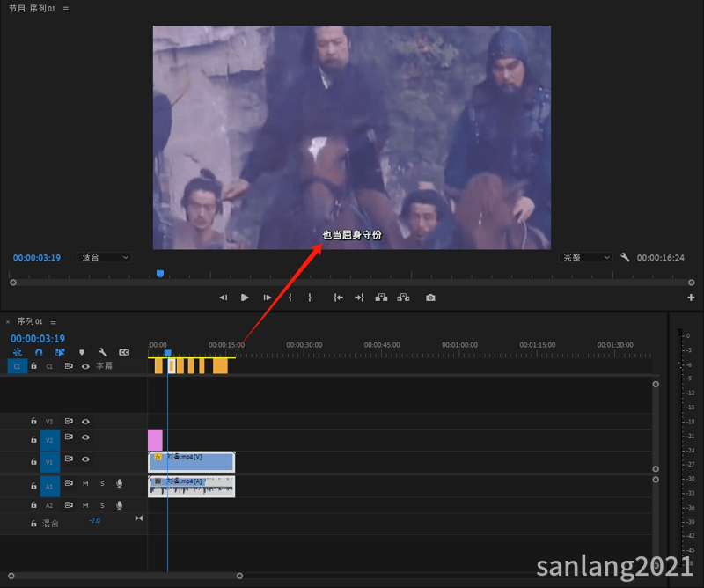Toggle the timeline snap magnet icon
704x588 pixels.
[x=39, y=352]
